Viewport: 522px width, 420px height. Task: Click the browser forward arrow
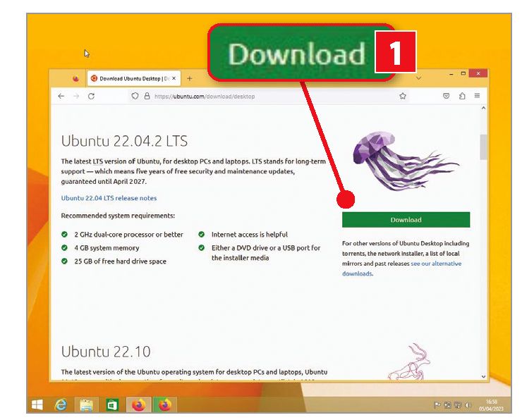coord(76,97)
